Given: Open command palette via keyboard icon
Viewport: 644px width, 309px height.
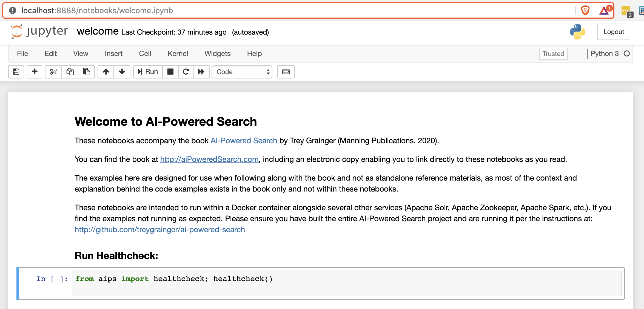Looking at the screenshot, I should [286, 72].
